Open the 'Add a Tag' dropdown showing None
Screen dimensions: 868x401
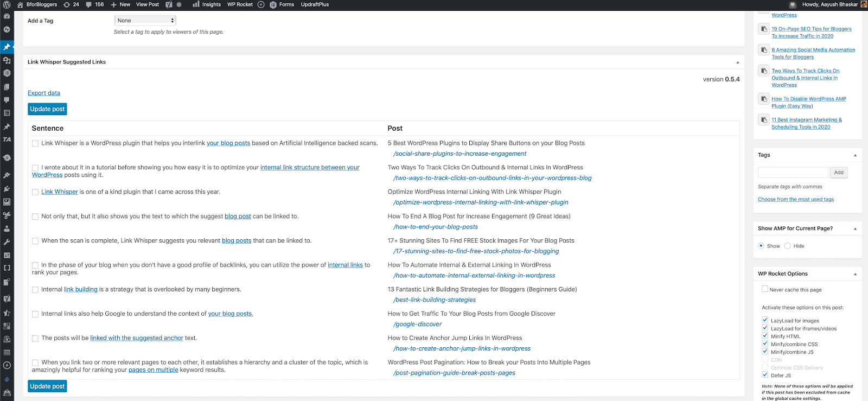[x=145, y=21]
